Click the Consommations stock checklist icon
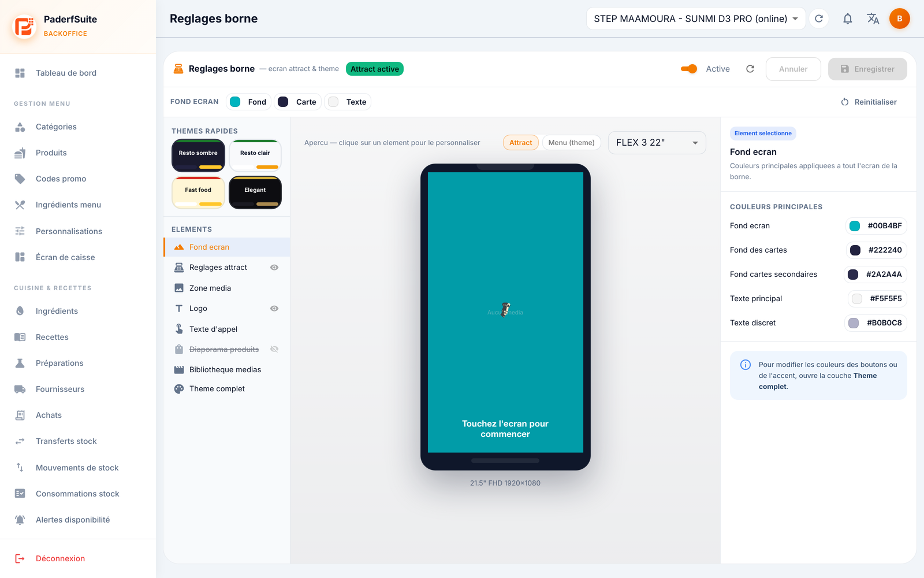This screenshot has width=924, height=578. [20, 494]
